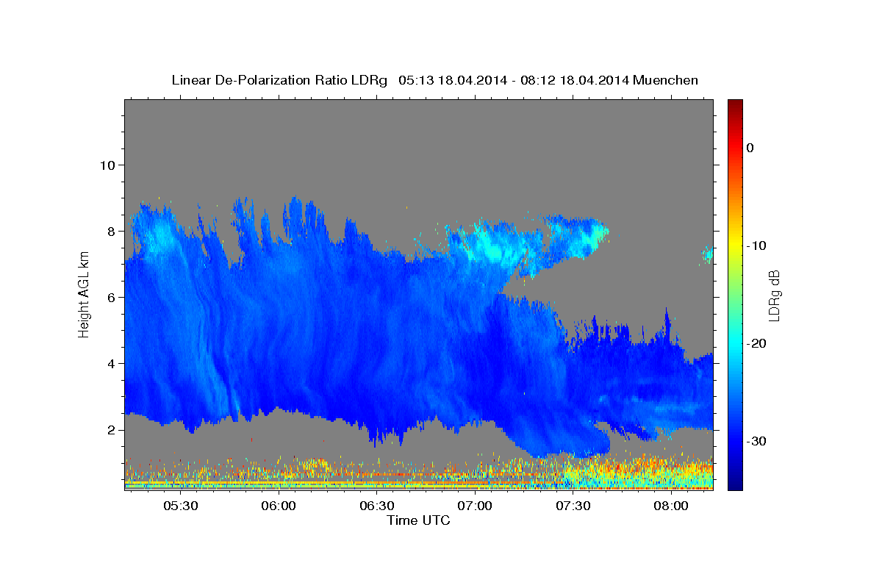The height and width of the screenshot is (588, 882).
Task: Click the 07:00 time tick label
Action: click(x=475, y=506)
